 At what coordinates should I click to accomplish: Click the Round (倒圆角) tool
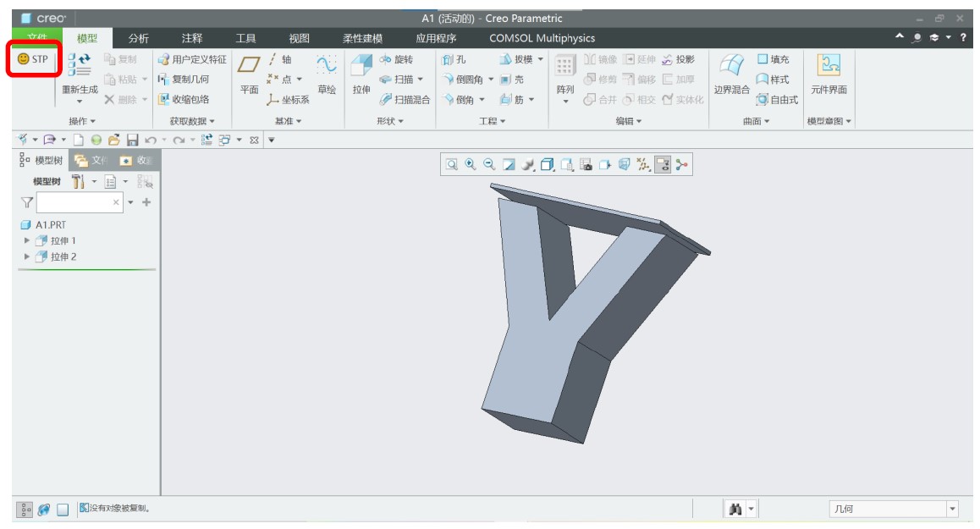[463, 80]
